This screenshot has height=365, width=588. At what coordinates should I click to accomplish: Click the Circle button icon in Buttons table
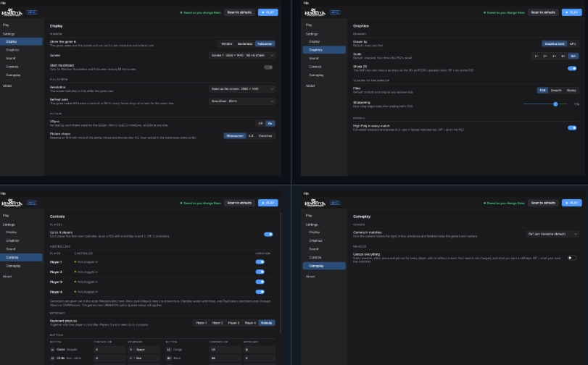point(52,358)
